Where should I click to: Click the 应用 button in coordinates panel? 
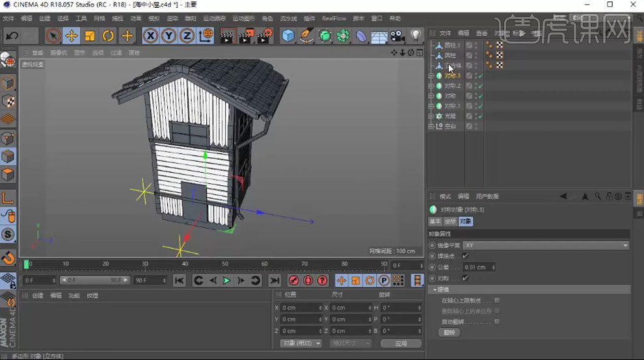click(x=401, y=343)
